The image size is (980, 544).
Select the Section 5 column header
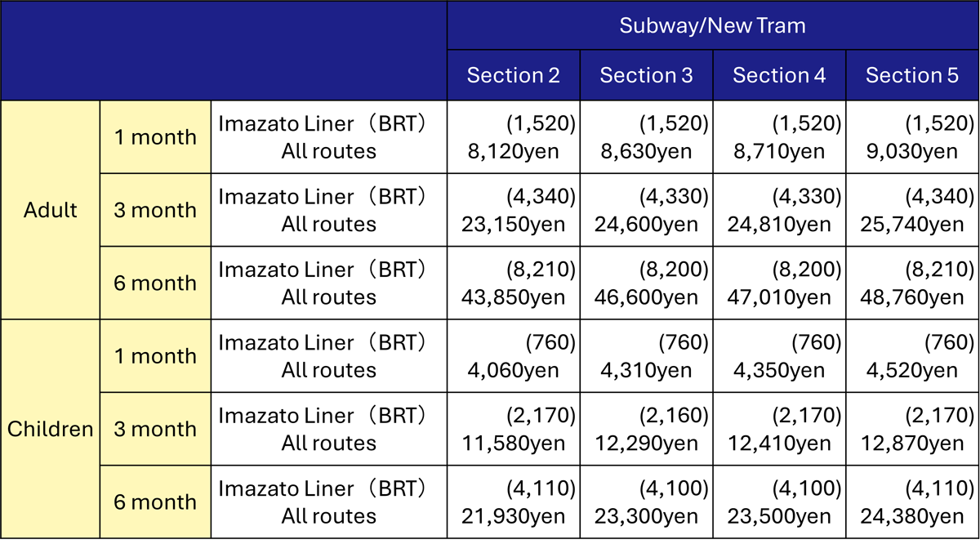click(x=912, y=75)
